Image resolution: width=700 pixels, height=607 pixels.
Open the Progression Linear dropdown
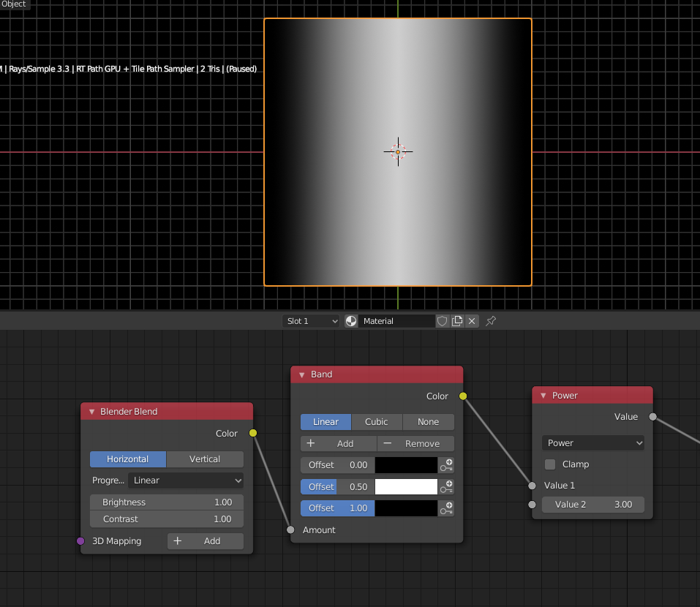(x=186, y=480)
